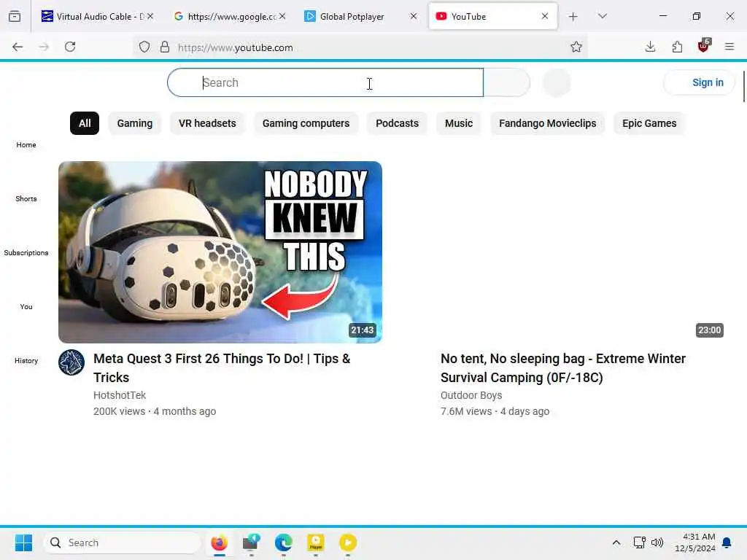Filter by VR headsets chip
This screenshot has width=747, height=560.
[x=207, y=123]
